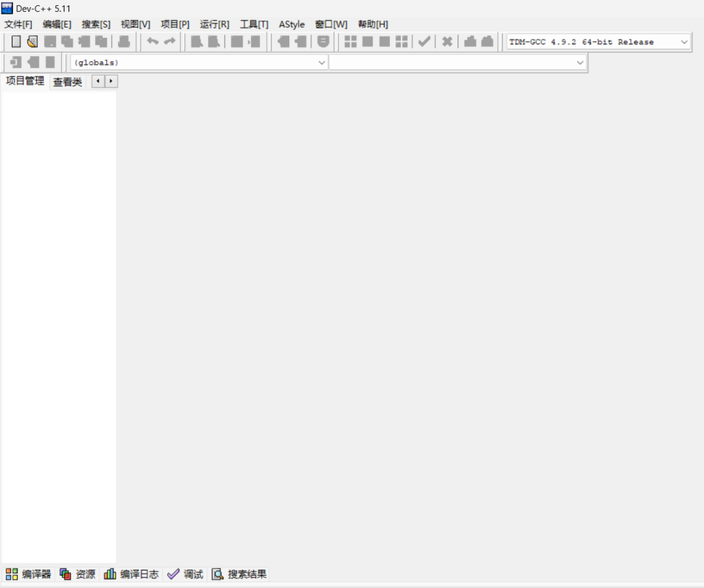The image size is (704, 588).
Task: Click the Profile analysis icon
Action: [x=470, y=42]
